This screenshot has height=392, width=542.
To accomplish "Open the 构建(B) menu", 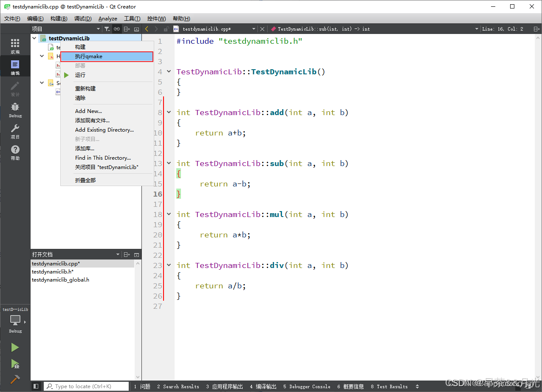I will coord(59,19).
